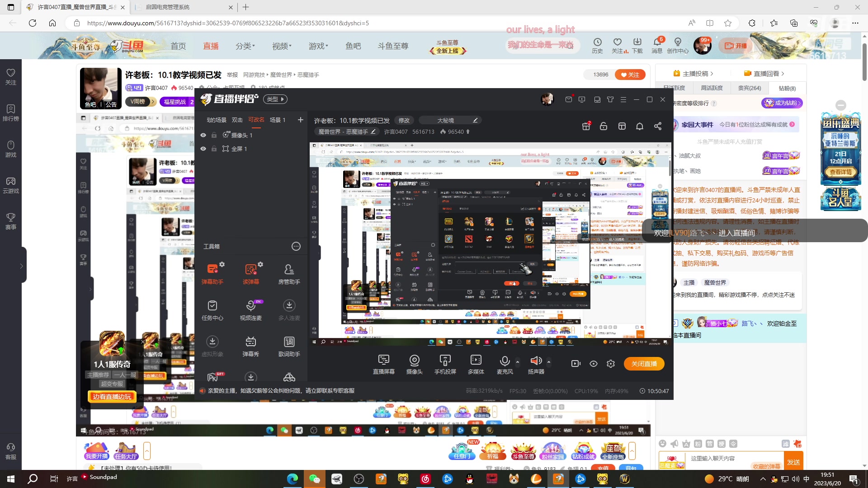This screenshot has height=488, width=868.
Task: Open 历史 history on the Douyu header
Action: tap(598, 46)
